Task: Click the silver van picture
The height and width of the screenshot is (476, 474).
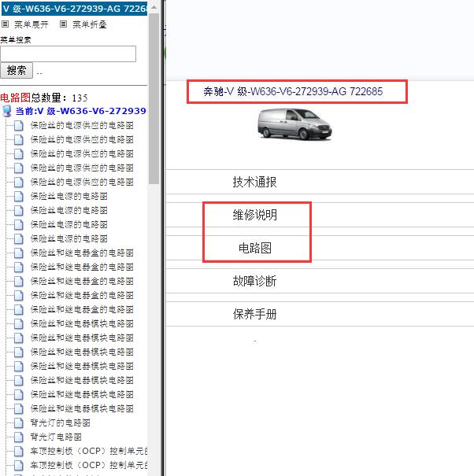Action: tap(294, 124)
